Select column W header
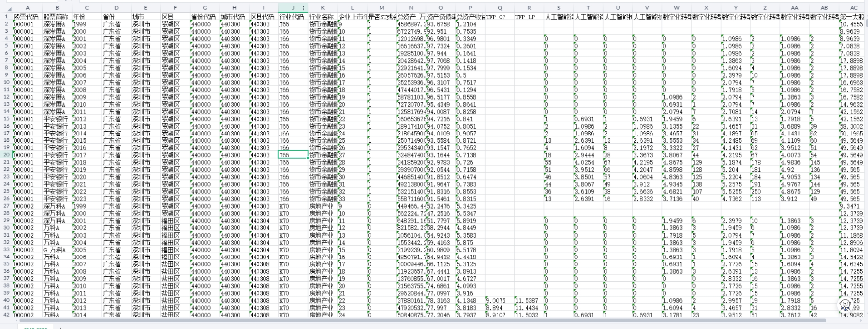The height and width of the screenshot is (329, 868). pos(677,8)
